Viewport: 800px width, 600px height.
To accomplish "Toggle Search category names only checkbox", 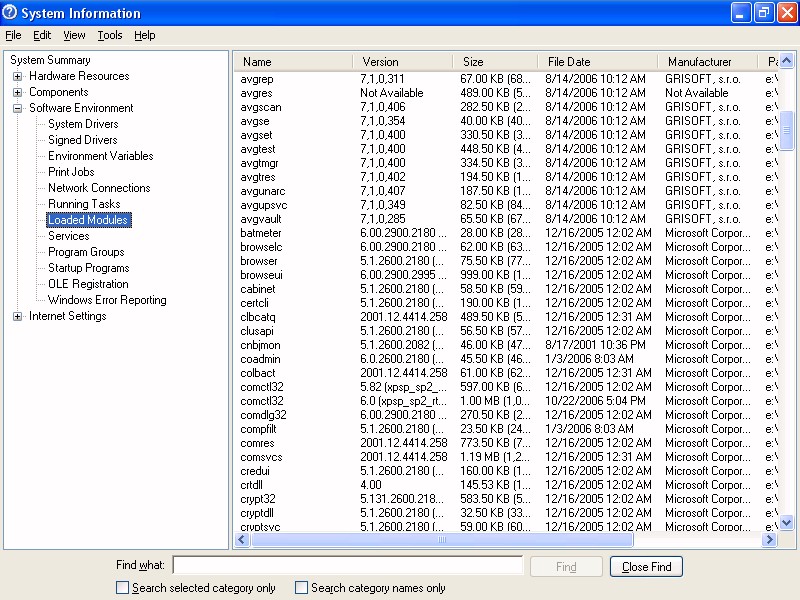I will (302, 588).
